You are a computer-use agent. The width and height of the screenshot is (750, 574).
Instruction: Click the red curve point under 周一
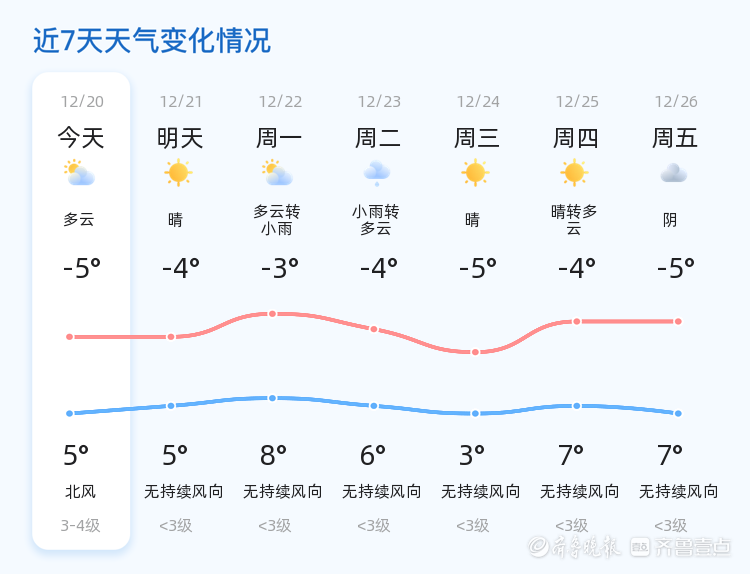(x=272, y=314)
